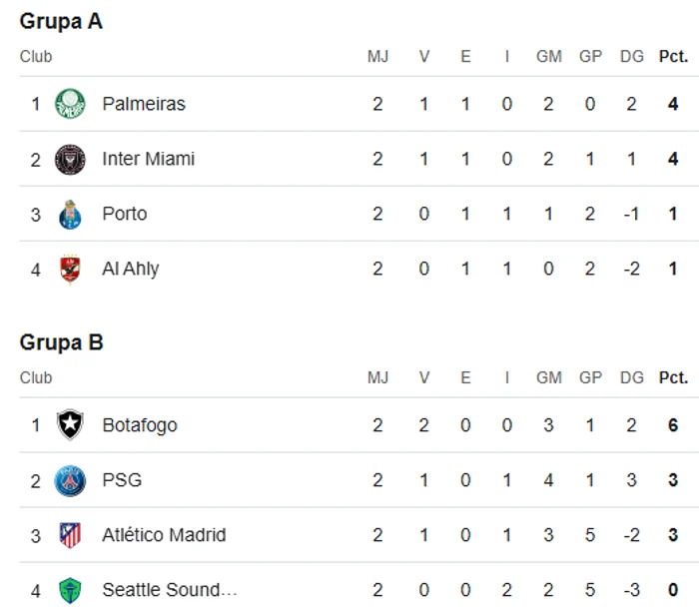
Task: Click the PSG team name
Action: 122,480
